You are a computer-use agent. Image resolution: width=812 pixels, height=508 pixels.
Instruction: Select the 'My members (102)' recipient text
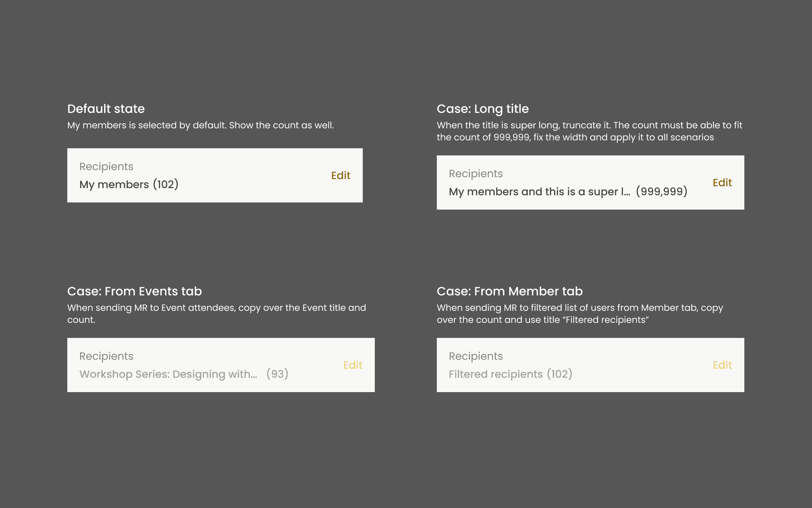tap(129, 184)
